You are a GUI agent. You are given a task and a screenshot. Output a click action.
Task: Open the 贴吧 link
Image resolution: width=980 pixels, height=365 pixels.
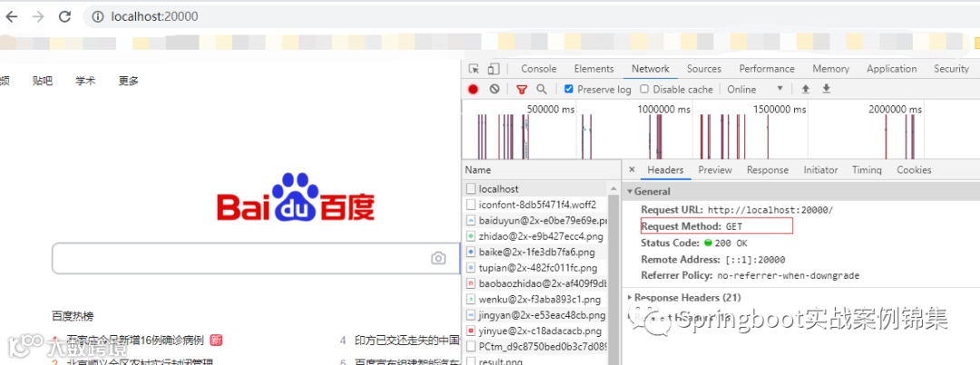point(43,81)
